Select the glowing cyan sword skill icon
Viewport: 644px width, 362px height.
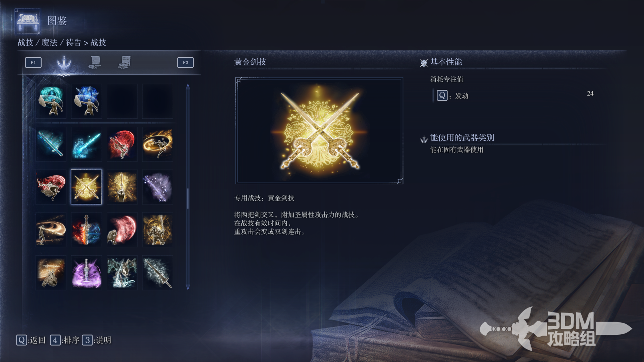pos(51,144)
